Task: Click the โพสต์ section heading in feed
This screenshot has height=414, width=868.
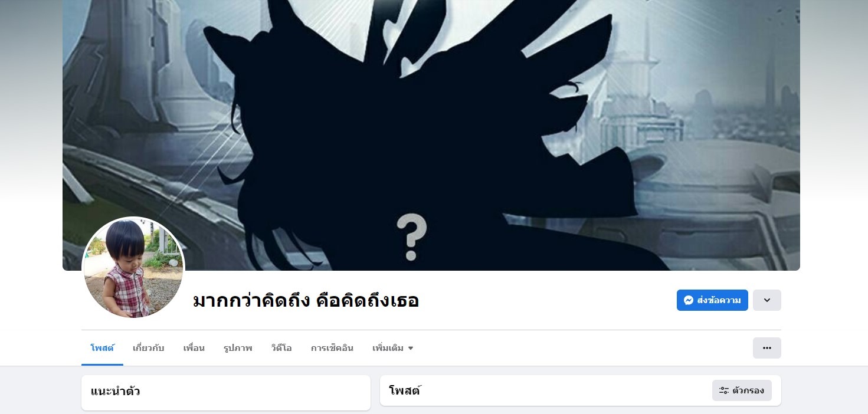Action: [x=405, y=390]
